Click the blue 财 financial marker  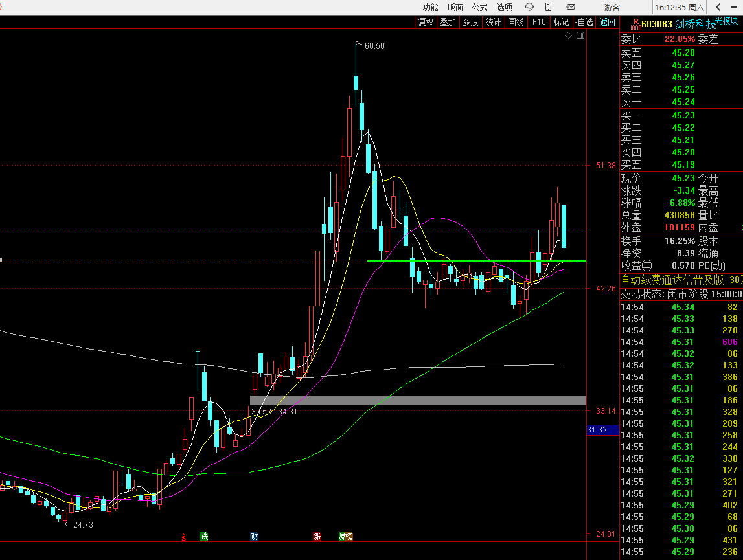(254, 536)
